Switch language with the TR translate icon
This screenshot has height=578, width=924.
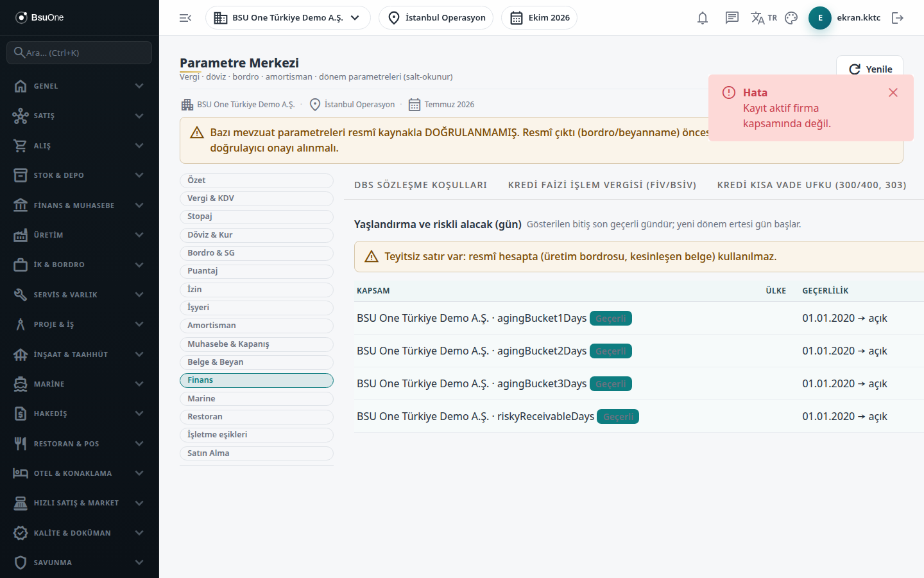click(x=764, y=18)
